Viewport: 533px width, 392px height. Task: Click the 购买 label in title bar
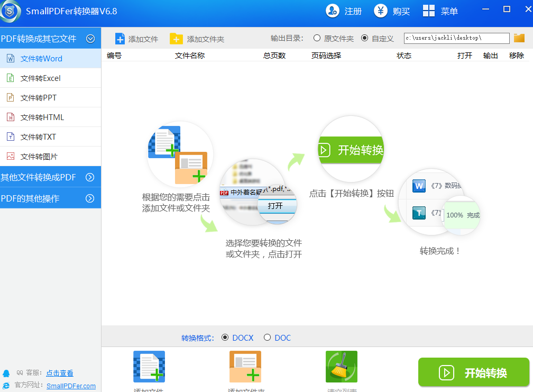click(x=401, y=11)
